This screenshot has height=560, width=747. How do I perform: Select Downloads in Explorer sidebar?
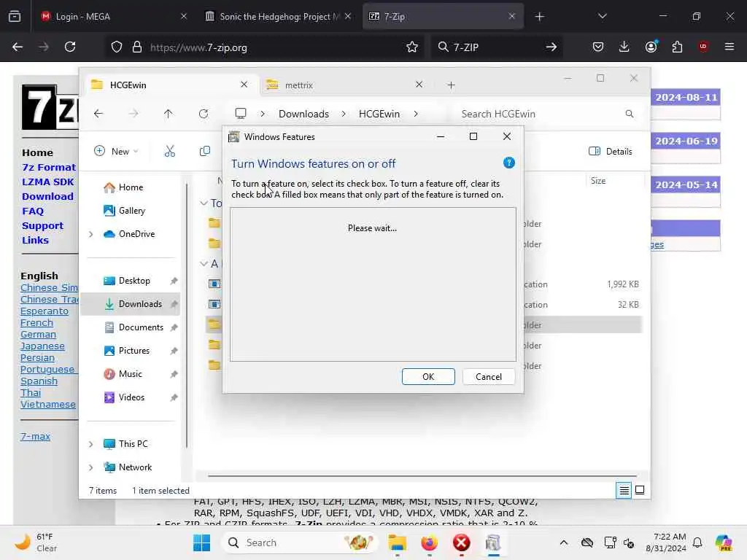coord(130,304)
